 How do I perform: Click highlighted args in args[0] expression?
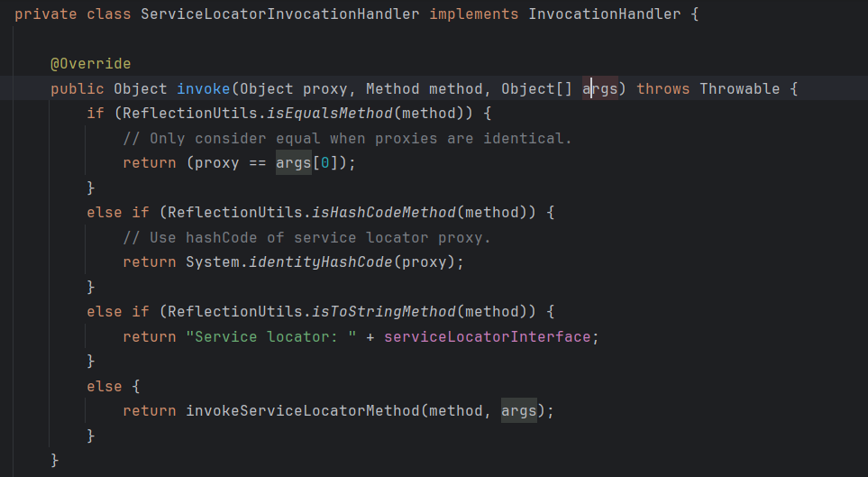pos(293,163)
